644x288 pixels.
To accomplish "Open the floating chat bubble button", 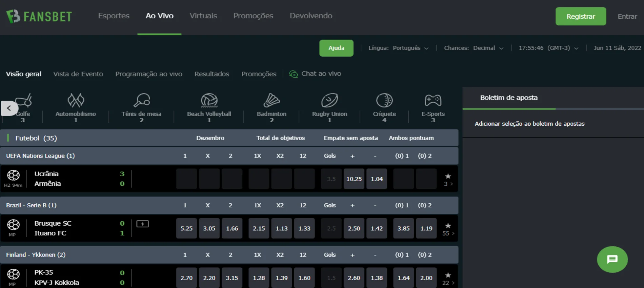I will click(612, 260).
